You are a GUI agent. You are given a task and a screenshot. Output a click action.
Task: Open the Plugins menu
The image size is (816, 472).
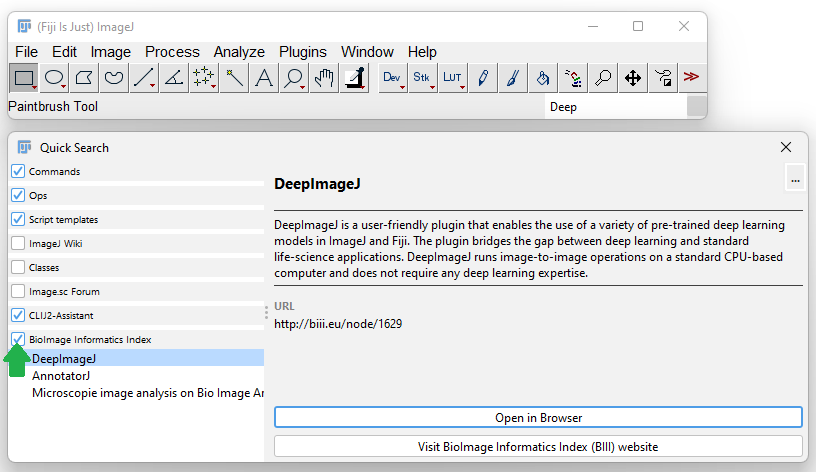pyautogui.click(x=303, y=52)
